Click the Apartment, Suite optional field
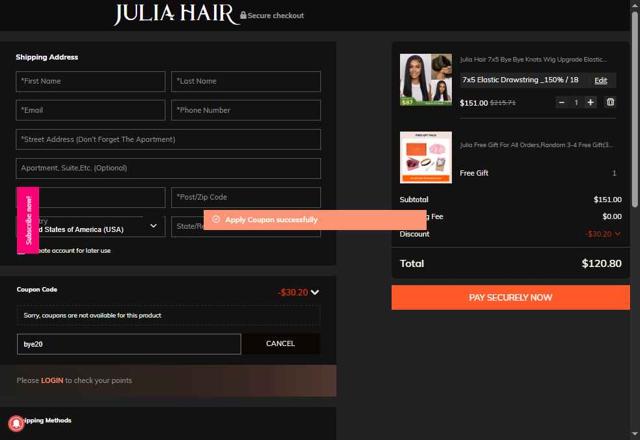The height and width of the screenshot is (440, 640). point(168,168)
